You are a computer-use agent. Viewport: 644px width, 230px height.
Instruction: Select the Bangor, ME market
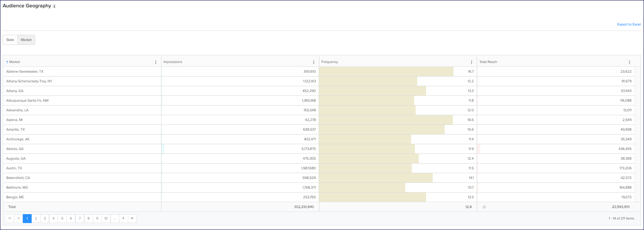point(15,197)
